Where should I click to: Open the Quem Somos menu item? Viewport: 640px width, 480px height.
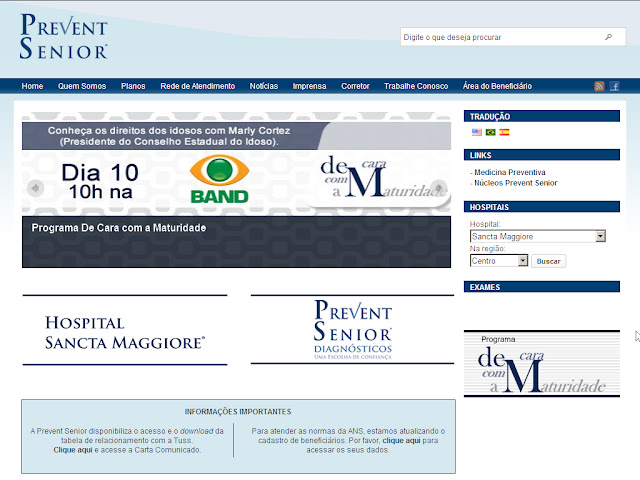(82, 86)
